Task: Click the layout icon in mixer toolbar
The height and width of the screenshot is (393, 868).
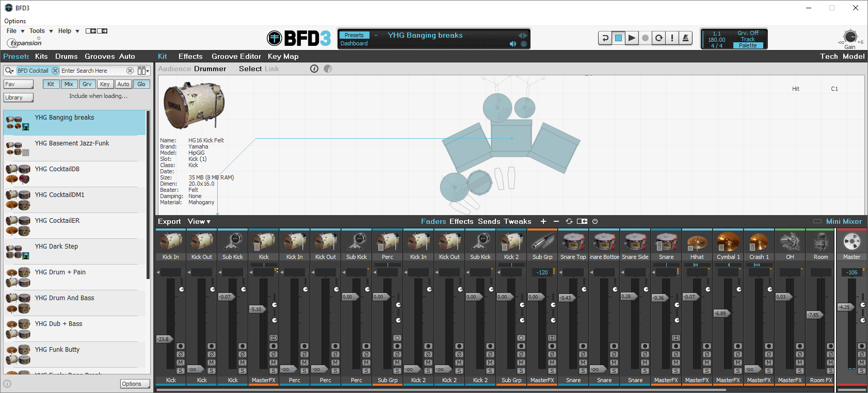Action: click(582, 221)
